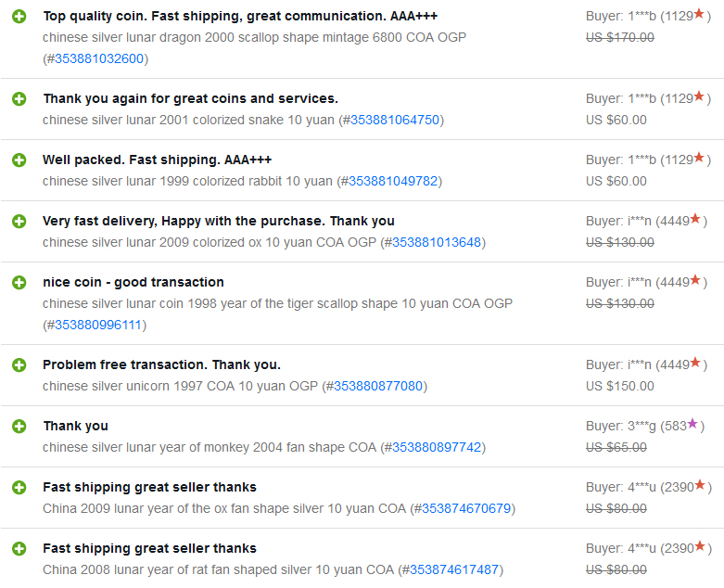Click red star for buyer 4***u on ox fan coin
This screenshot has height=588, width=724.
pos(698,486)
